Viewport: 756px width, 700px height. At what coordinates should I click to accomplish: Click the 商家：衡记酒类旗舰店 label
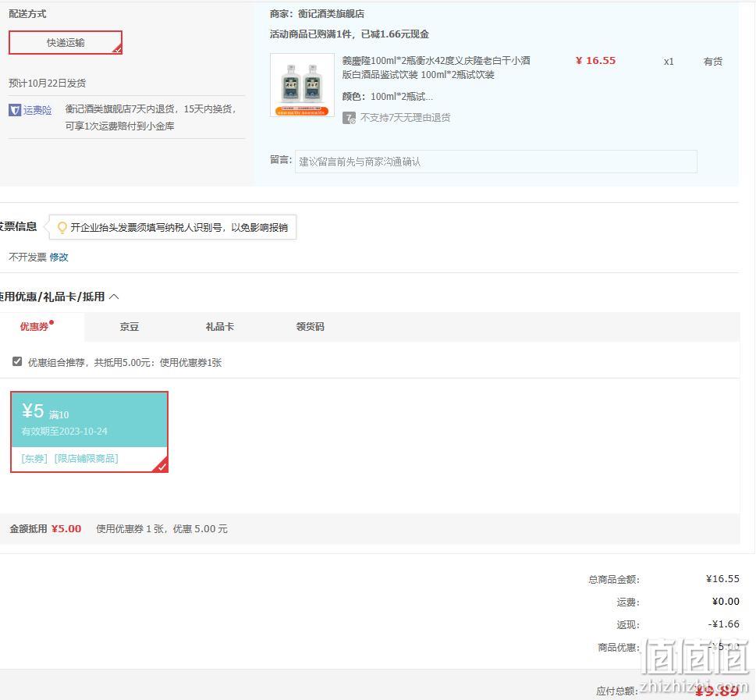point(317,14)
